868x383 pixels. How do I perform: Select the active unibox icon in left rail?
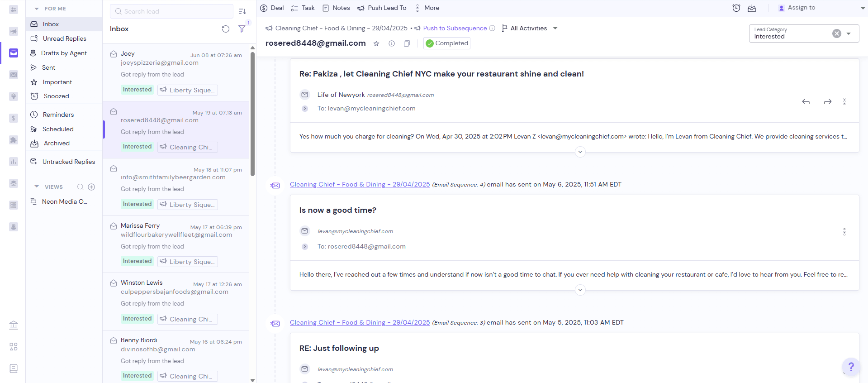14,53
